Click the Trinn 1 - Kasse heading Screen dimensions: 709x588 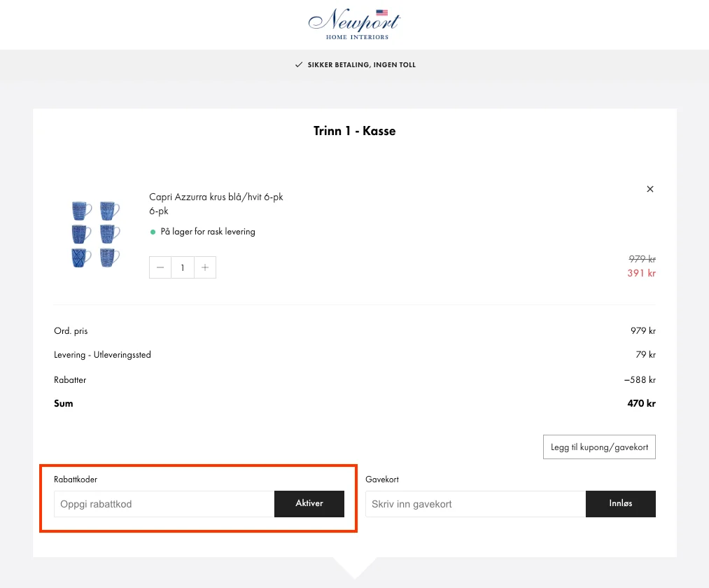354,131
